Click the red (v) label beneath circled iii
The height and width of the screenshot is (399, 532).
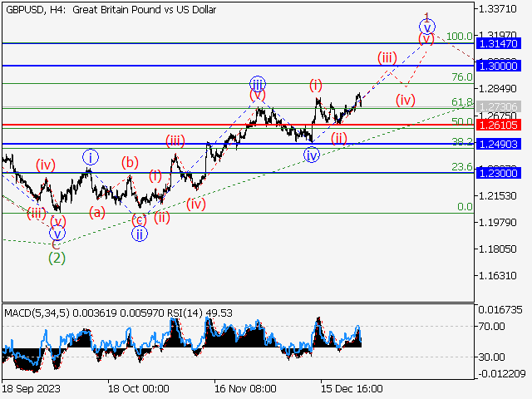(257, 96)
